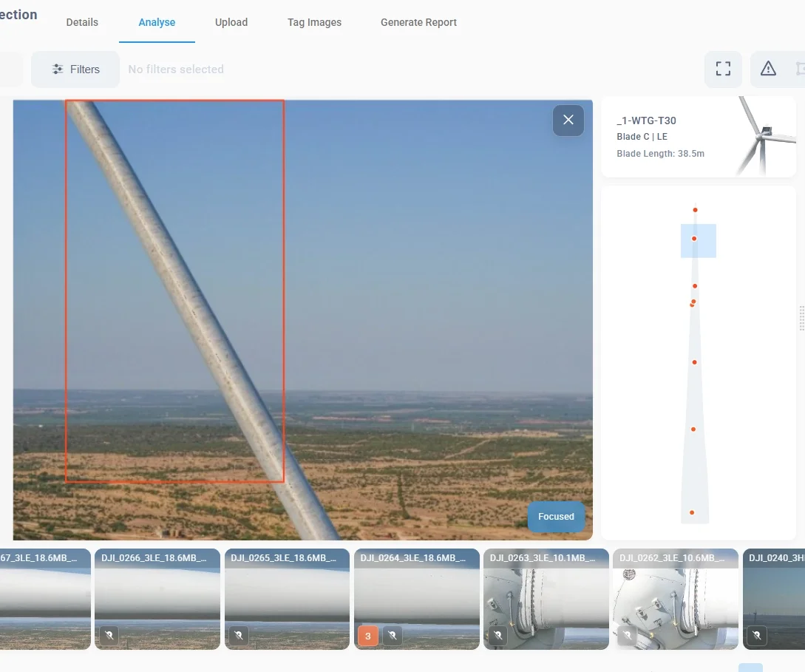The height and width of the screenshot is (672, 805).
Task: Click 'Blade Length: 38.5m' text
Action: click(x=660, y=154)
